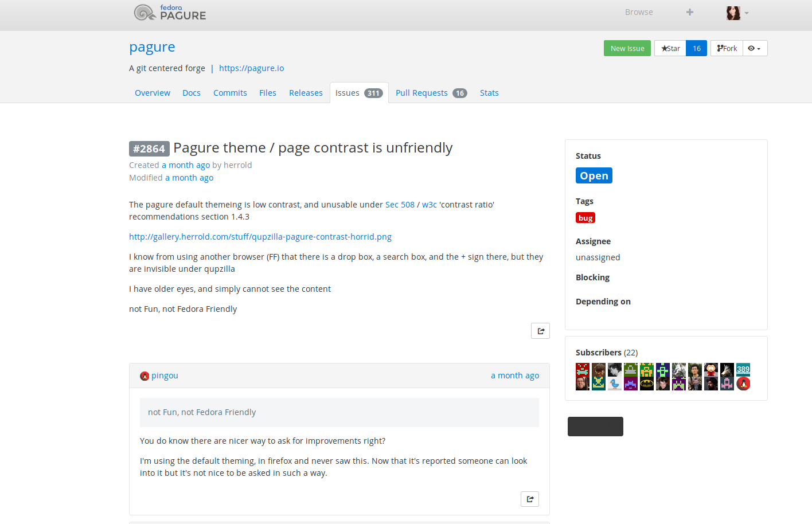Click the slate and pink pixel subscriber avatar
The height and width of the screenshot is (524, 812).
pyautogui.click(x=727, y=384)
